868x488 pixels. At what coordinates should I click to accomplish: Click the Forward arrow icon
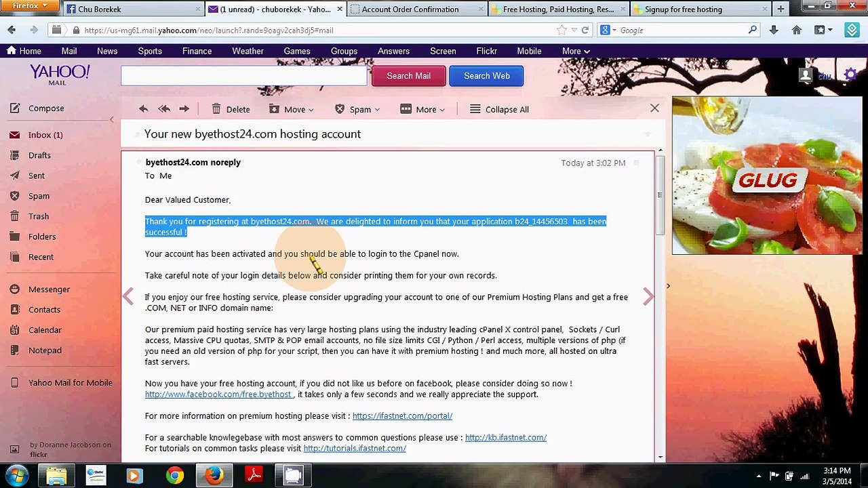pos(184,109)
